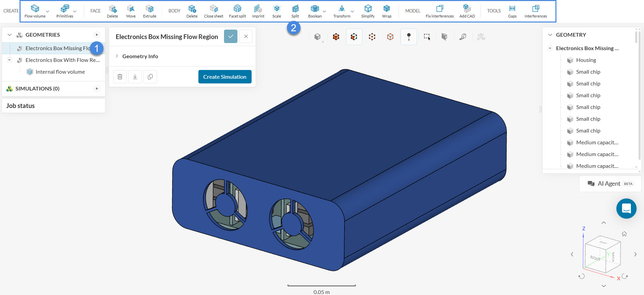Collapse the GEOMETRIES tree section
This screenshot has height=295, width=644.
9,35
